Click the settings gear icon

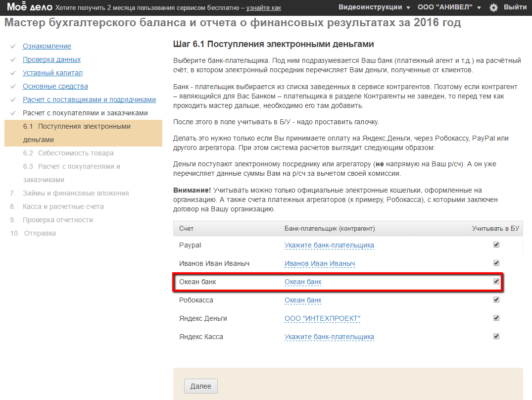(493, 7)
